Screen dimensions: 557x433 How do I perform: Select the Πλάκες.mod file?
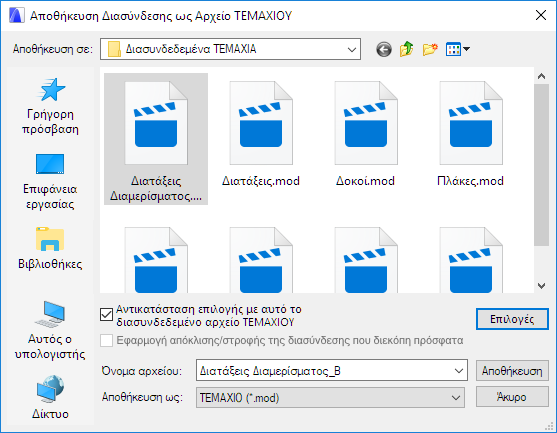coord(470,134)
